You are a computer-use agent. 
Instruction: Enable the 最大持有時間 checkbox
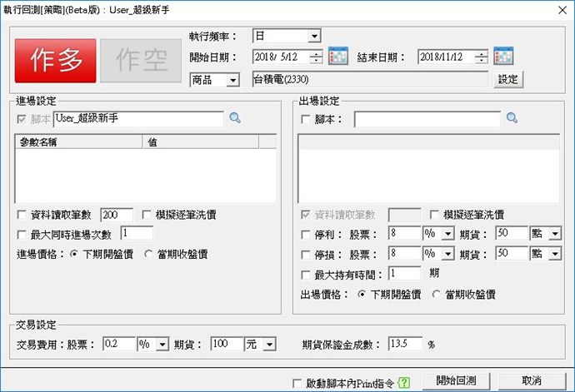[305, 275]
